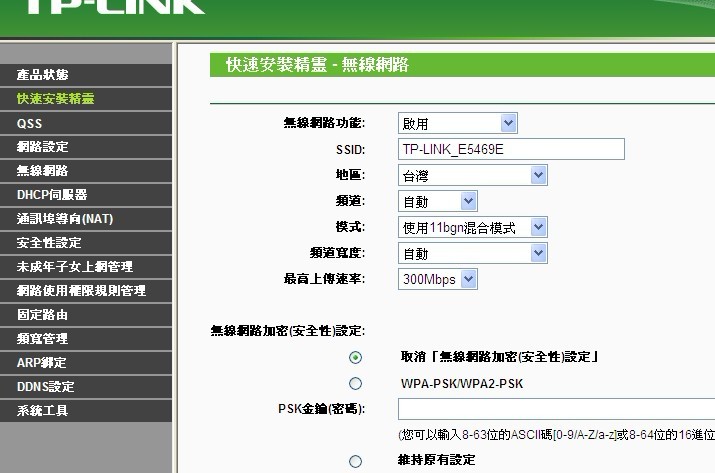The image size is (715, 473).
Task: Open 網路使用權限規則管理 menu item
Action: [86, 291]
